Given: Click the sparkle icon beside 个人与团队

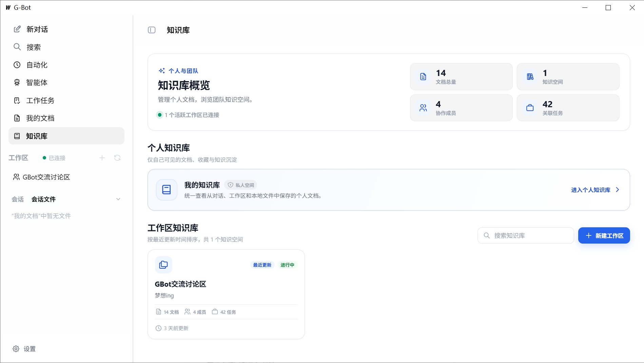Looking at the screenshot, I should click(162, 71).
